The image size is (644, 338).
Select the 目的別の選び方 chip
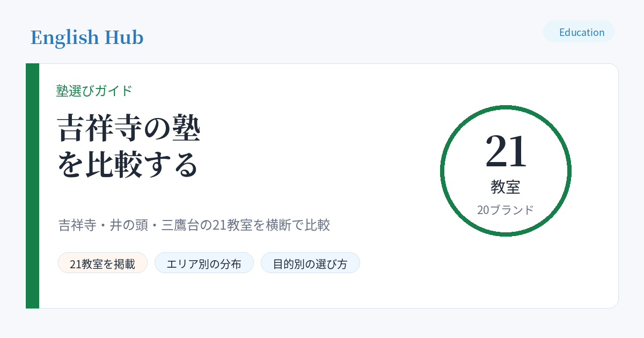coord(310,263)
